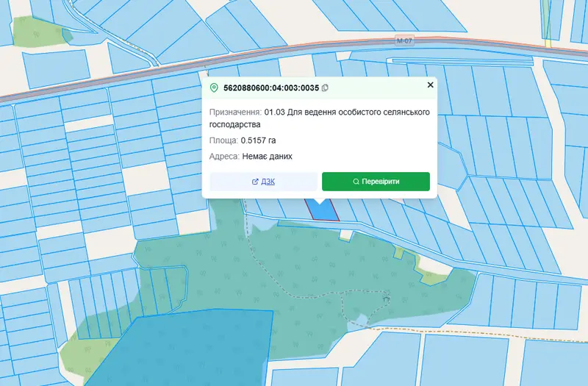Click the magnifier icon in Перевірити button

(356, 182)
